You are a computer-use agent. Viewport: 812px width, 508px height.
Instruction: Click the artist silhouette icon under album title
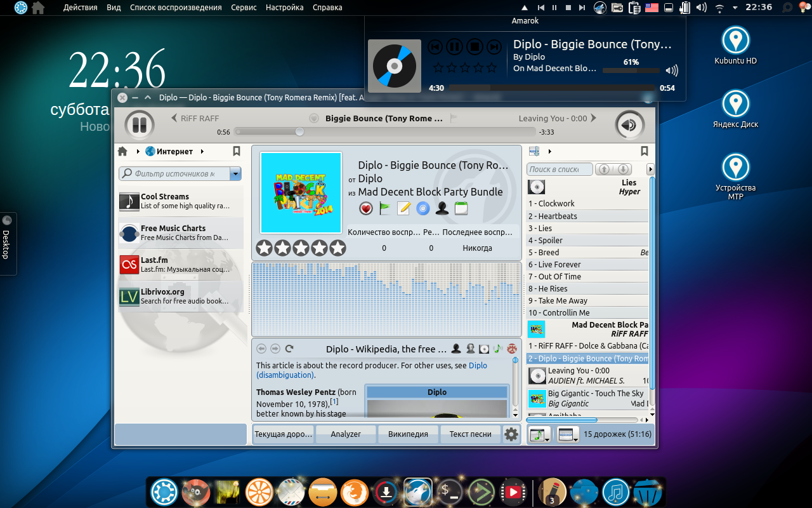[x=442, y=208]
